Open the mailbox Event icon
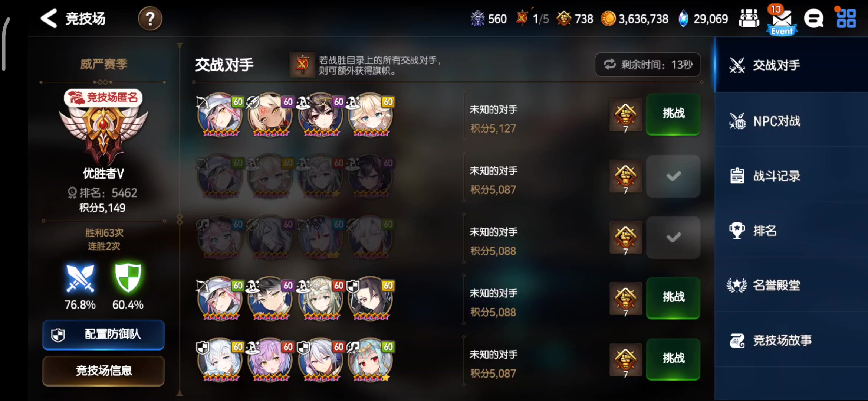The image size is (868, 401). 782,20
